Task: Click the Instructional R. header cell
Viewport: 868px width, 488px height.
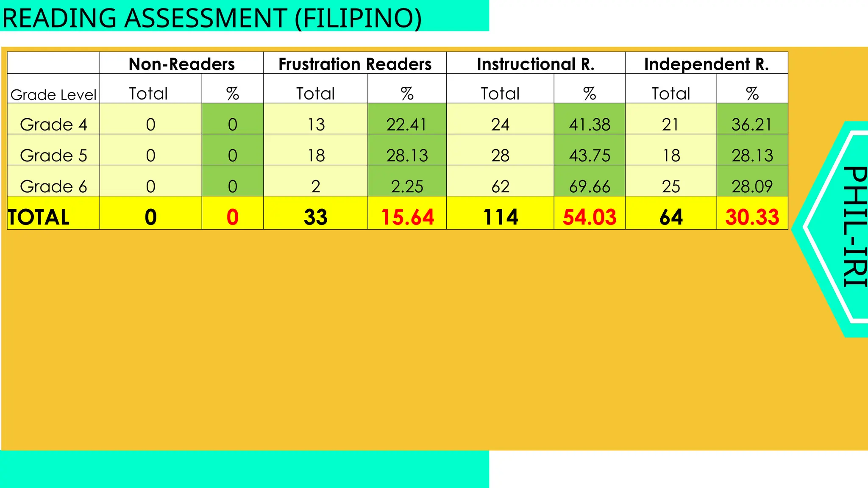Action: coord(535,64)
